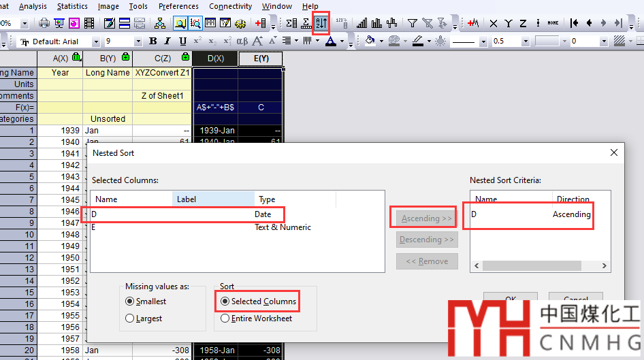Click the Add Filter funnel icon

coord(412,23)
